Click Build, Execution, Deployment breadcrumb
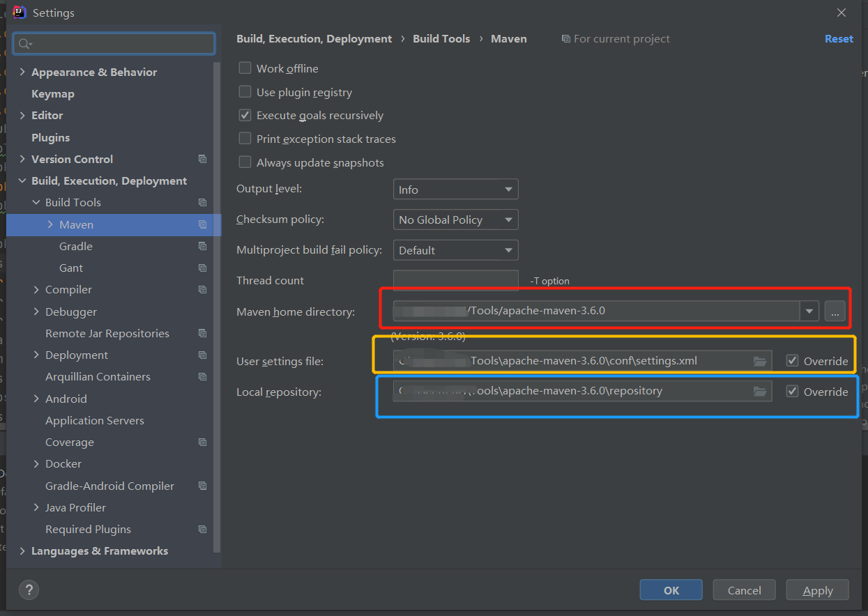The width and height of the screenshot is (868, 616). [314, 39]
